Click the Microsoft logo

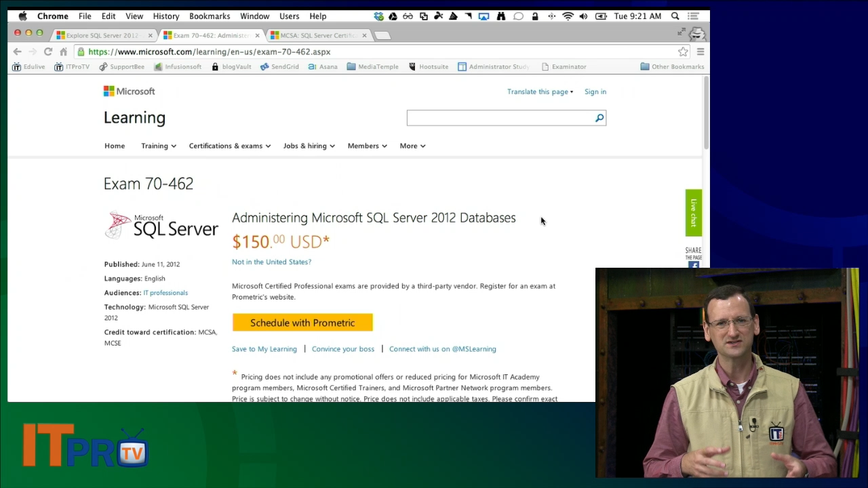click(130, 91)
